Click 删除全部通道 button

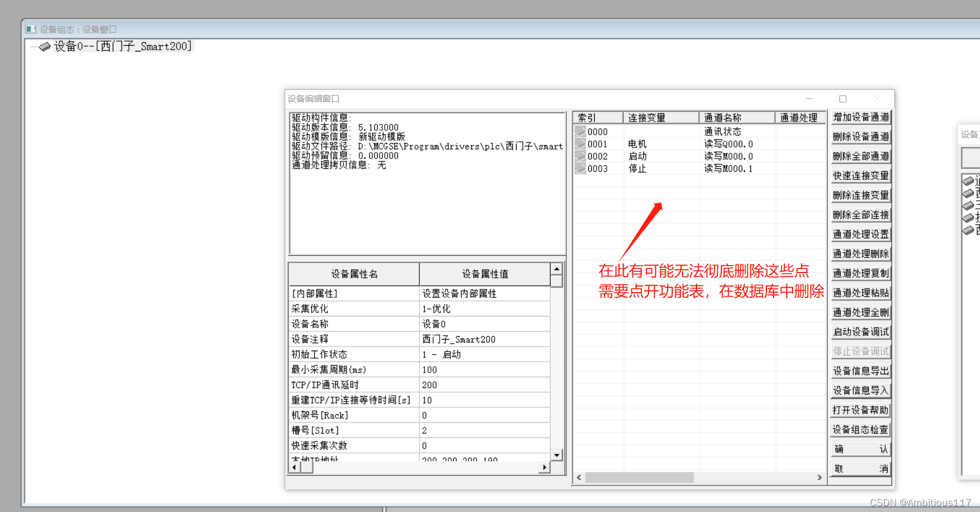[861, 156]
